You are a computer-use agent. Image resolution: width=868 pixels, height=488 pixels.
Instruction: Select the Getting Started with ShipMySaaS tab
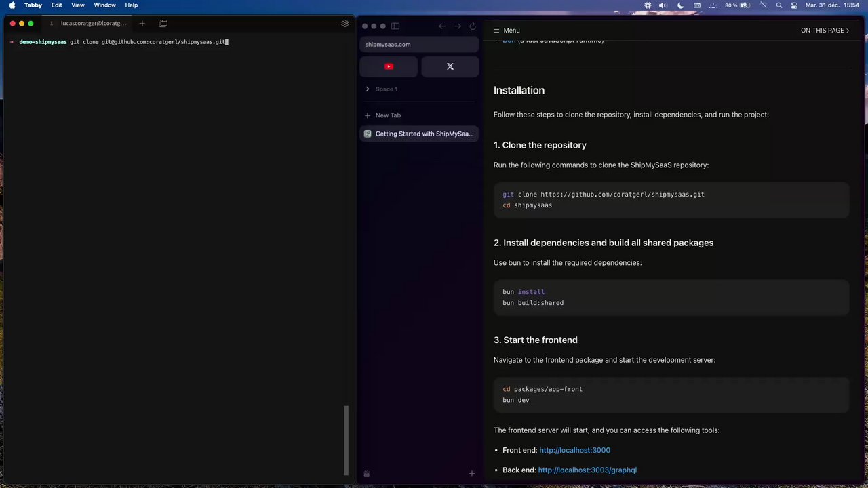(419, 134)
